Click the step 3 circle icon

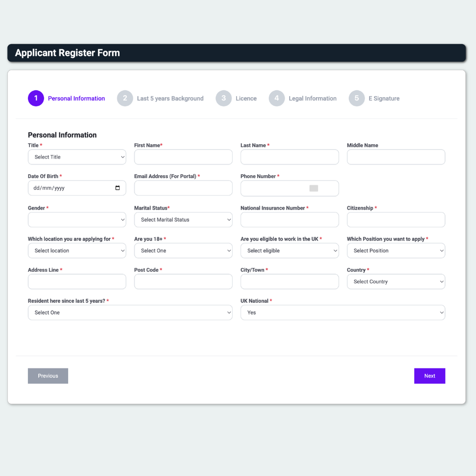point(224,98)
